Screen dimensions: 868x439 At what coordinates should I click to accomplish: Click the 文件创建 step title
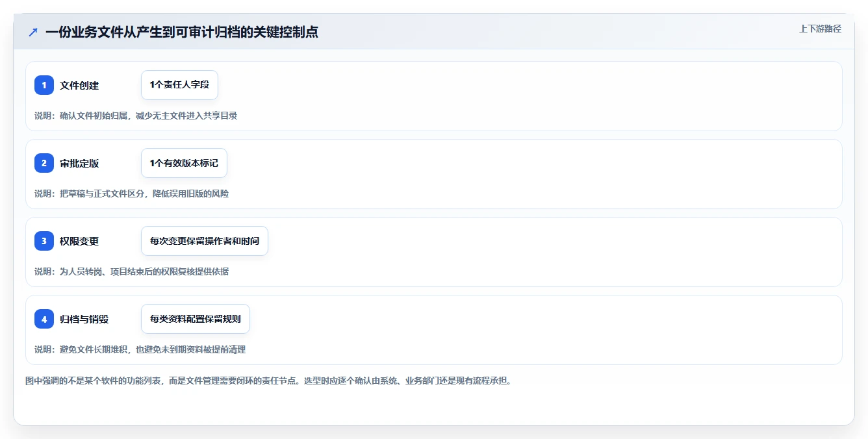[79, 85]
